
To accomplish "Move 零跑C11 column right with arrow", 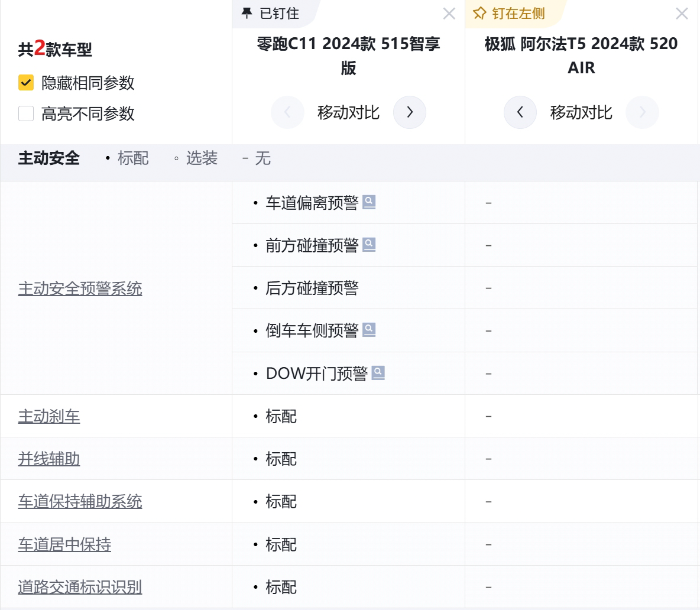I will click(x=409, y=112).
